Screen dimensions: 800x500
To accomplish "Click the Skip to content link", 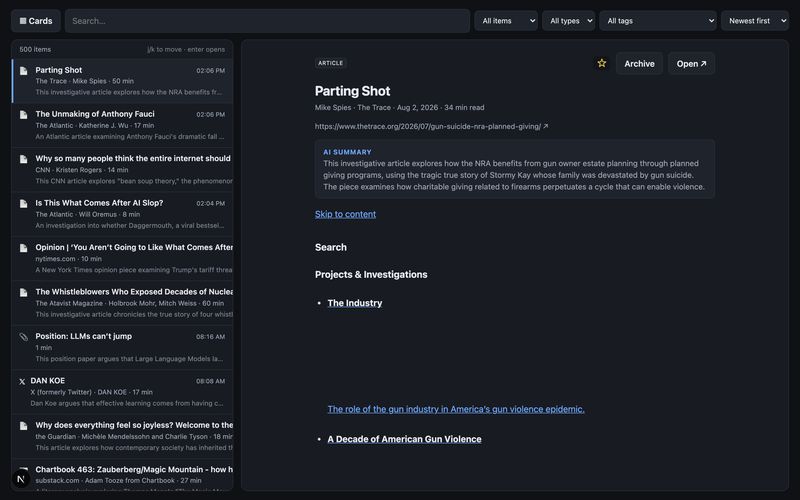I will [345, 214].
